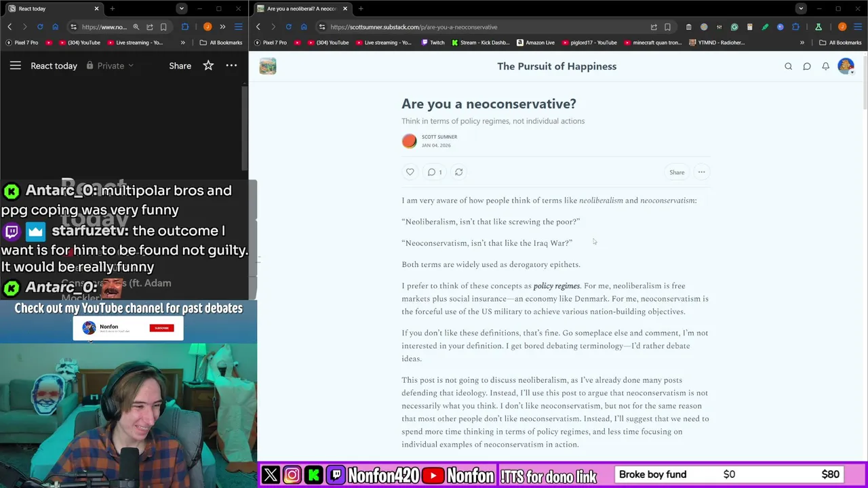Open View site information in Substack address bar
Viewport: 868px width, 488px height.
[x=321, y=27]
